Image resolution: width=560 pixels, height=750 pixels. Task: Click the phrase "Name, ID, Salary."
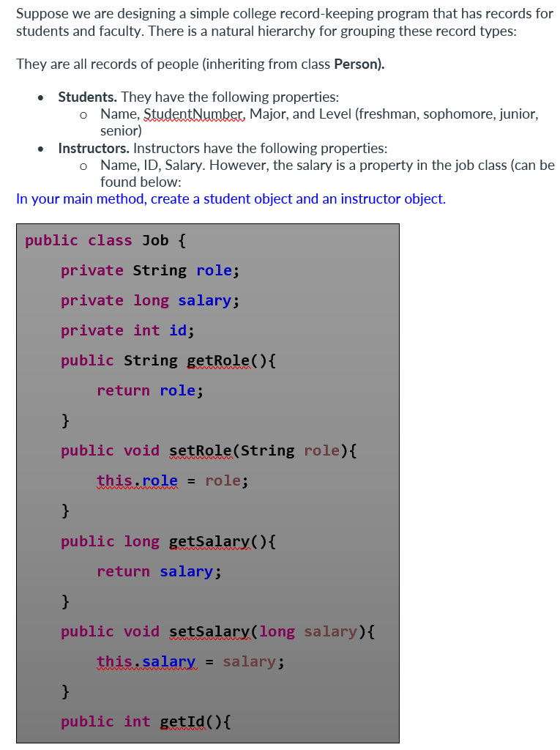click(x=153, y=166)
